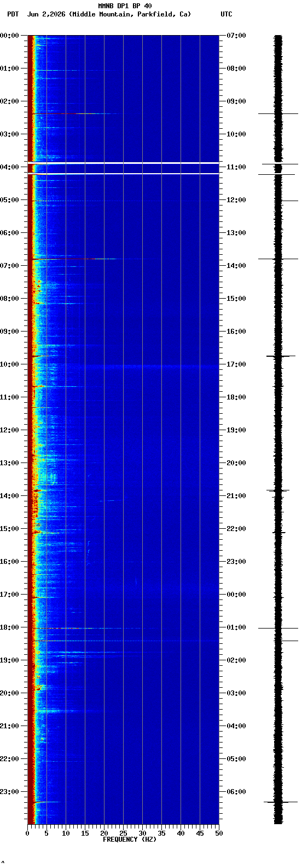The height and width of the screenshot is (868, 302).
Task: Click the 15:00 PDT time label on left axis
Action: [x=9, y=529]
